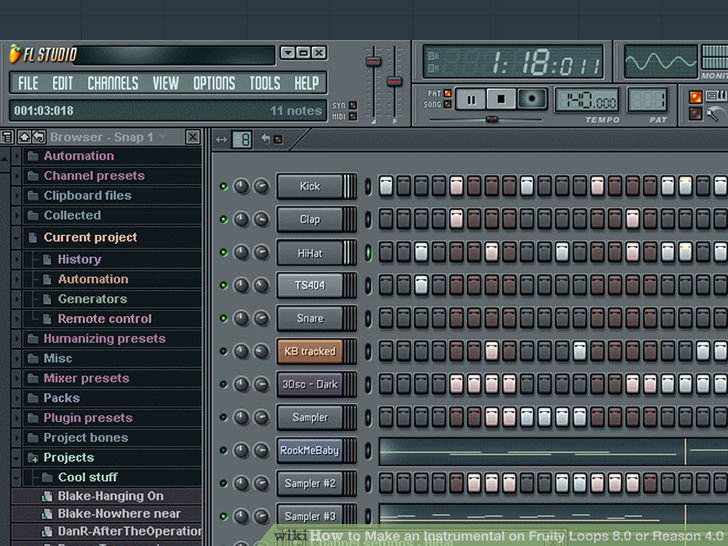Collapse the Cool stuff subfolder

click(x=16, y=477)
